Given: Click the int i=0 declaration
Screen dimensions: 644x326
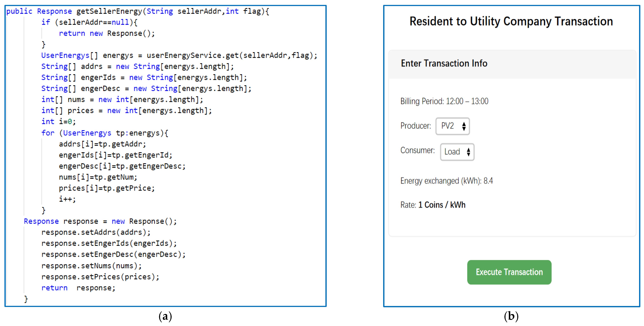Looking at the screenshot, I should 58,122.
